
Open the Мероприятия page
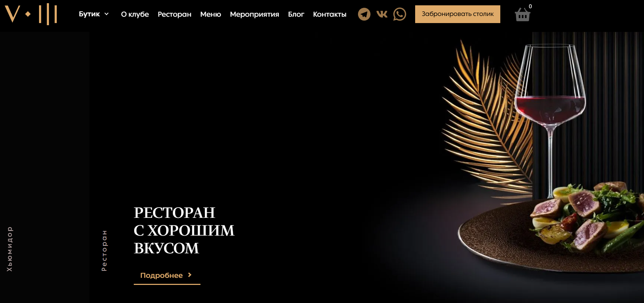(254, 14)
